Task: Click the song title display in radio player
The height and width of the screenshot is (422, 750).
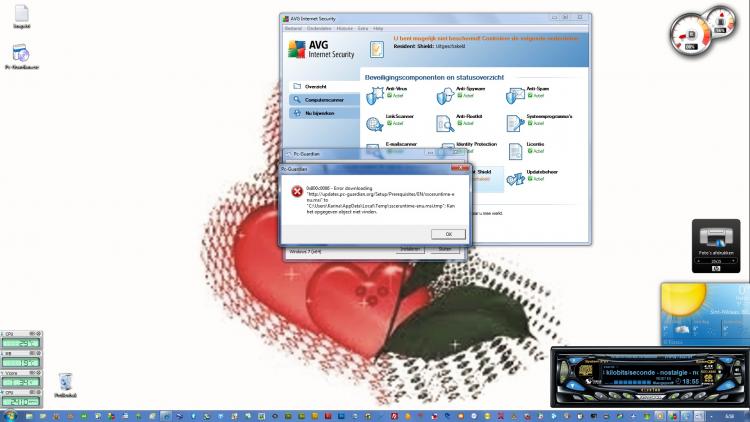Action: [x=651, y=372]
